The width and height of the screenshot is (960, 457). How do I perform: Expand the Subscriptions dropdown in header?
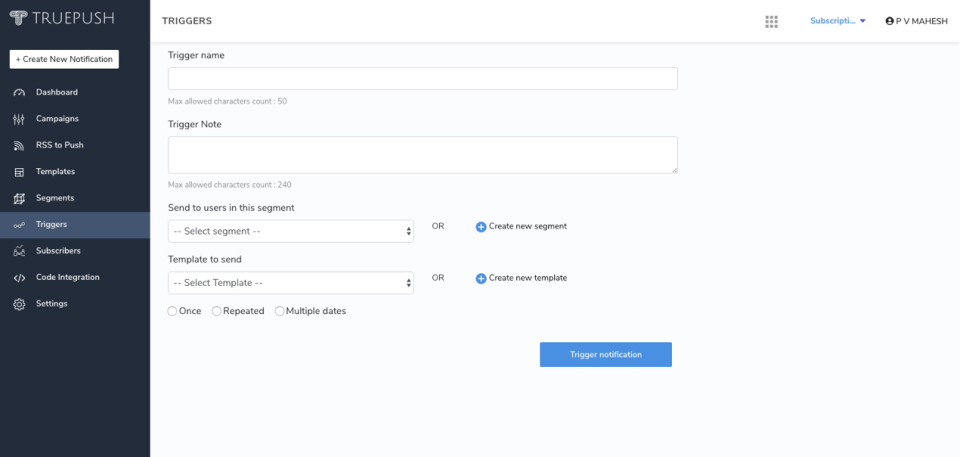click(x=837, y=21)
